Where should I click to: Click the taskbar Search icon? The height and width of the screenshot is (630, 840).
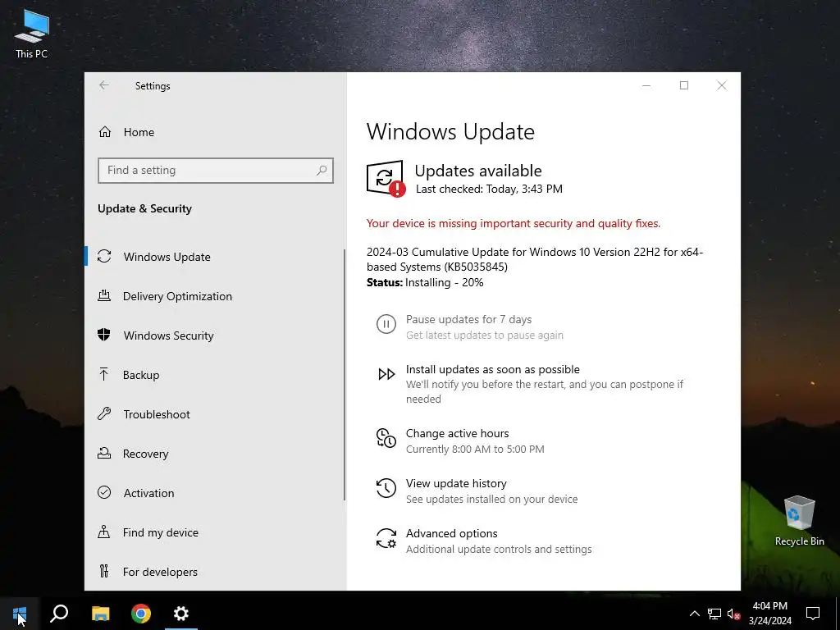click(59, 614)
